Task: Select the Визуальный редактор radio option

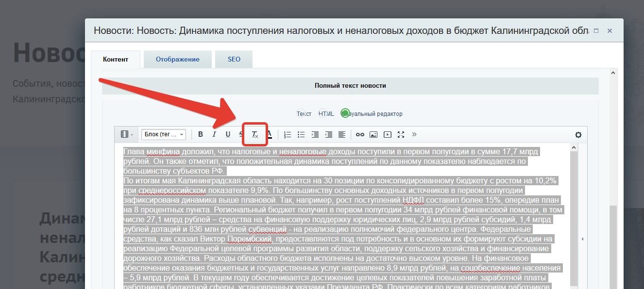Action: click(x=345, y=113)
